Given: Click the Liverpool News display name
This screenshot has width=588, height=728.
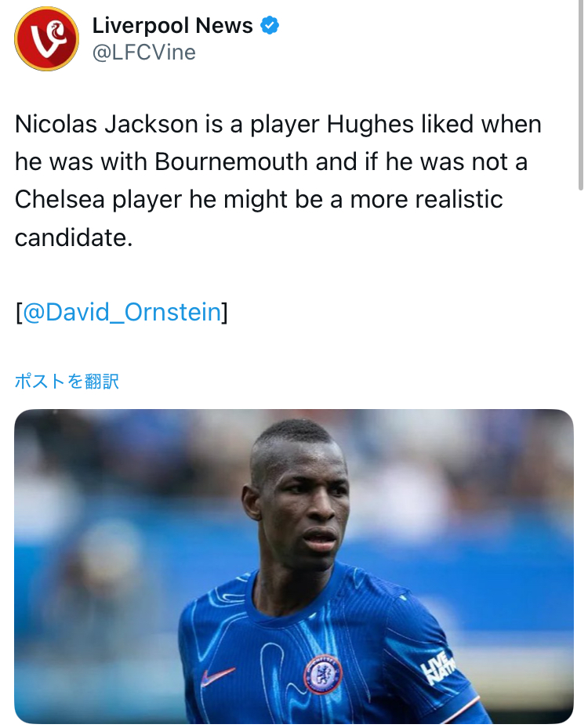Looking at the screenshot, I should pos(172,26).
